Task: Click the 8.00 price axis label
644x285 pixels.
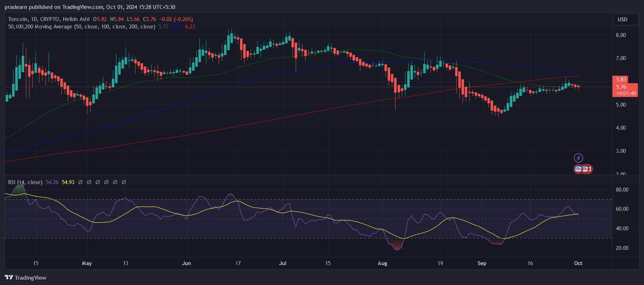Action: (621, 35)
